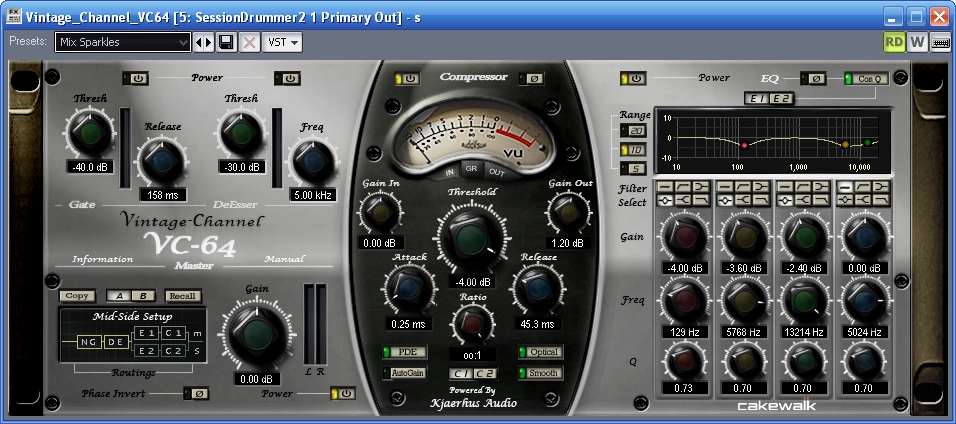Step through presets with the arrow icon
The height and width of the screenshot is (424, 956).
(x=204, y=42)
